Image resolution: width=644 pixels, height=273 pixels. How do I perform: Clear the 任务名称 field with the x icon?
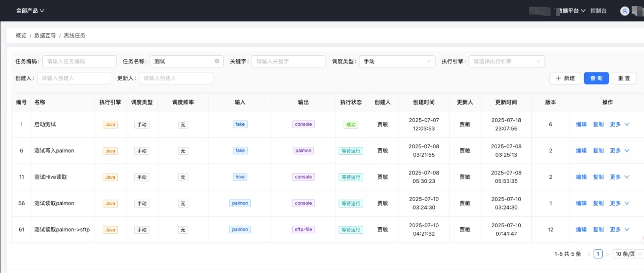[x=217, y=61]
